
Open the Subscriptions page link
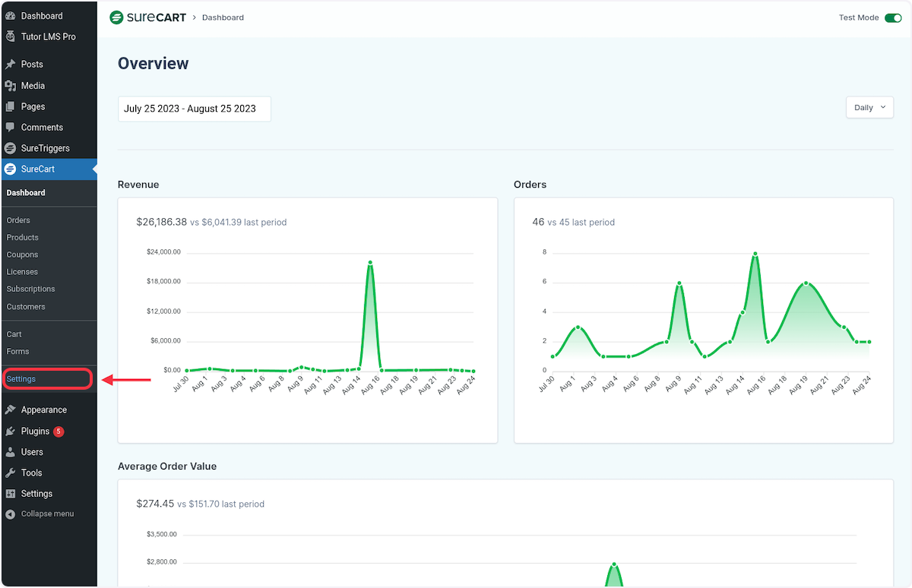[30, 289]
